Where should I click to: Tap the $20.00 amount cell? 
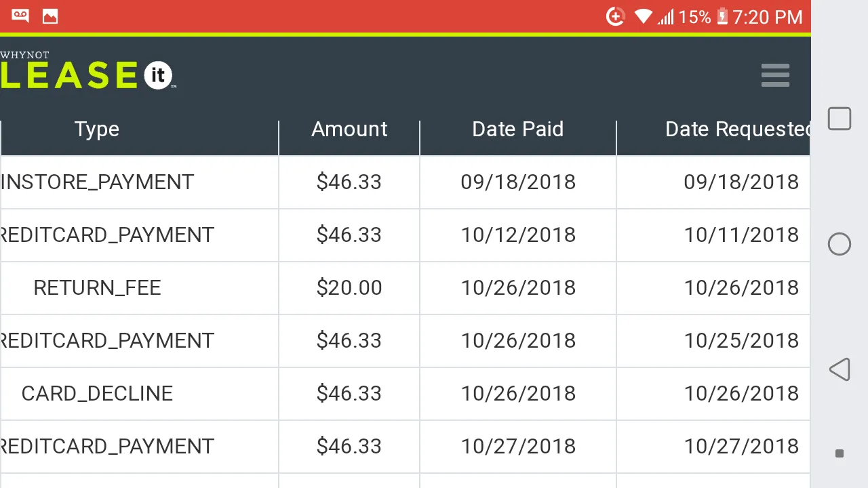click(349, 287)
